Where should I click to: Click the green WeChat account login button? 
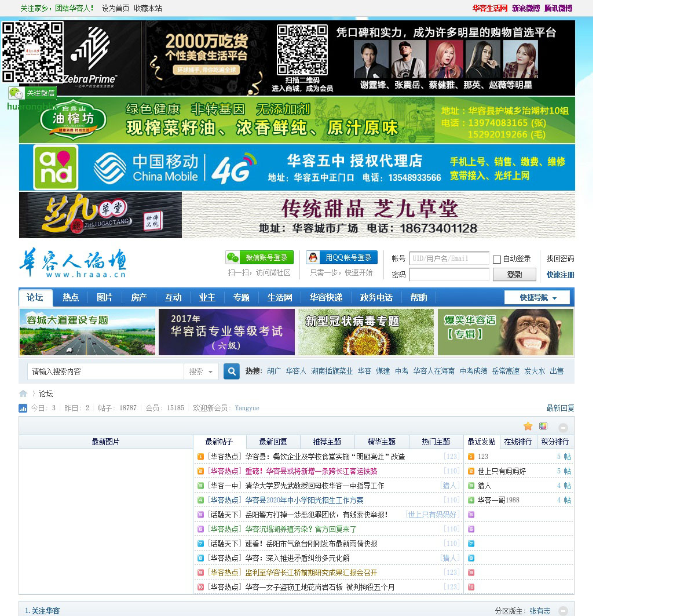[x=259, y=258]
